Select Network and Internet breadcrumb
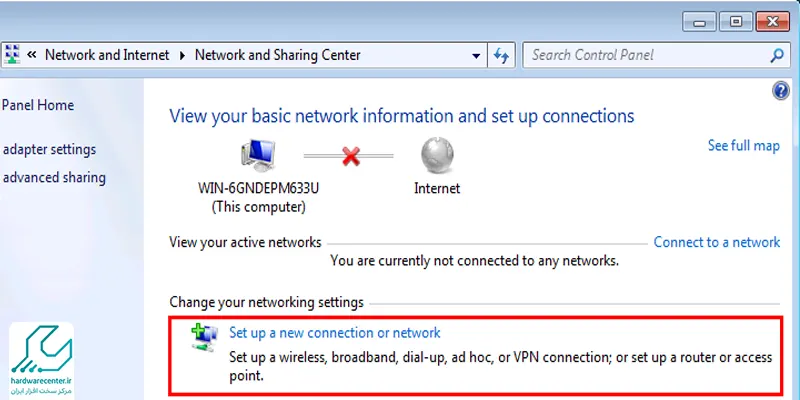800x400 pixels. pyautogui.click(x=107, y=55)
